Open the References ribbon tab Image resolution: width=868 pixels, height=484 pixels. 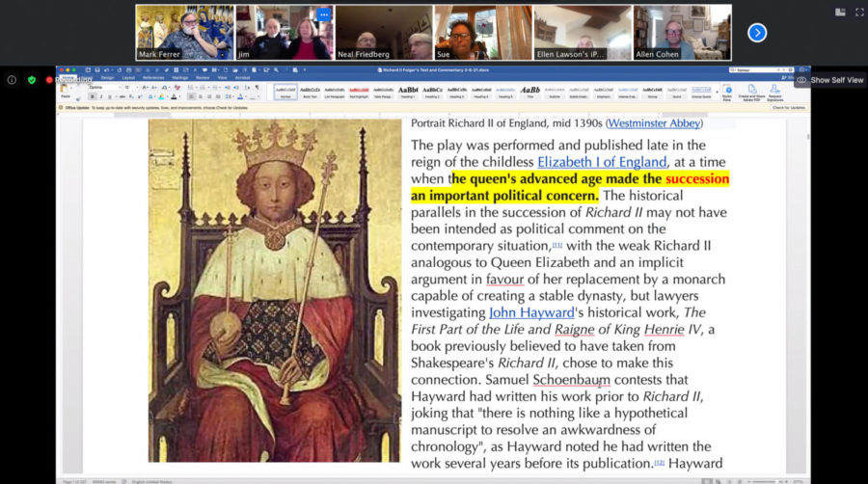point(153,77)
